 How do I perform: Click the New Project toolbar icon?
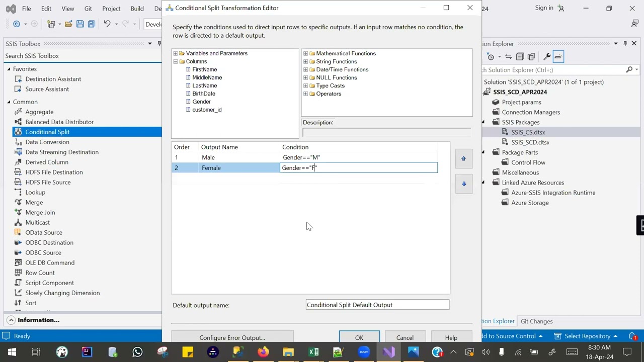pos(51,24)
